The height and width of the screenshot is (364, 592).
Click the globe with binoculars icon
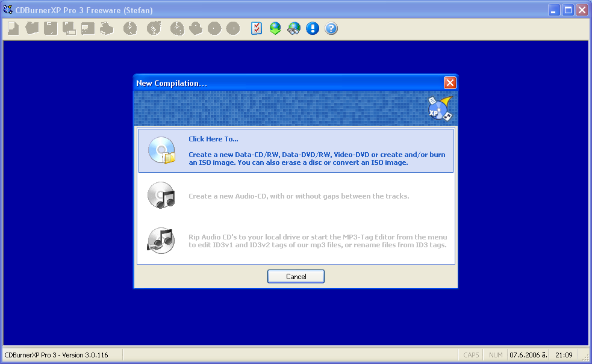coord(294,28)
